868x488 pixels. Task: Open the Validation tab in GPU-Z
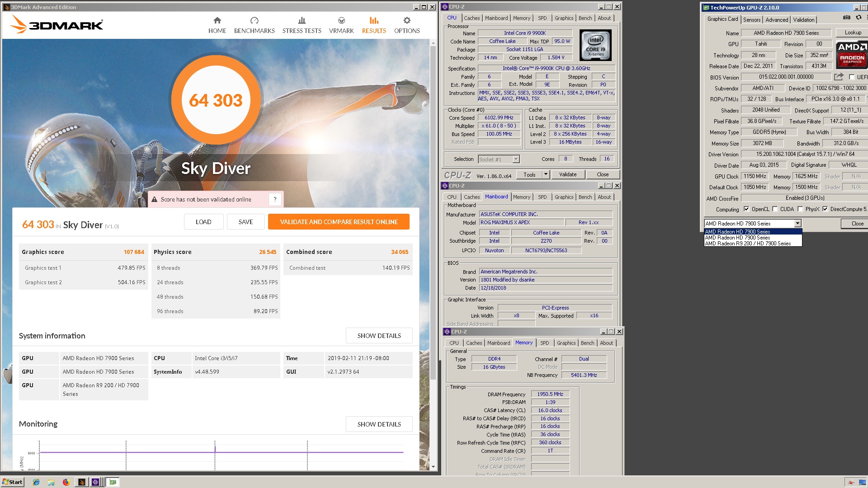[x=803, y=19]
